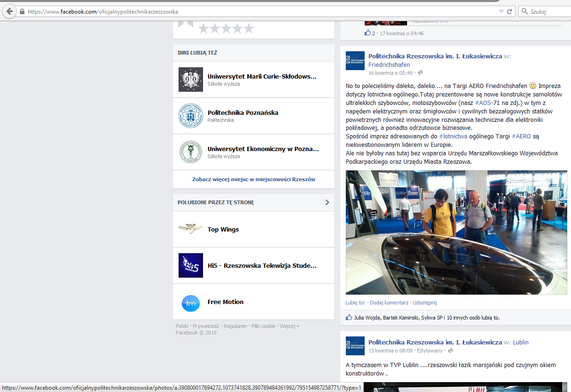Open Regulamin footer link
Viewport: 571px width, 392px height.
coord(236,326)
